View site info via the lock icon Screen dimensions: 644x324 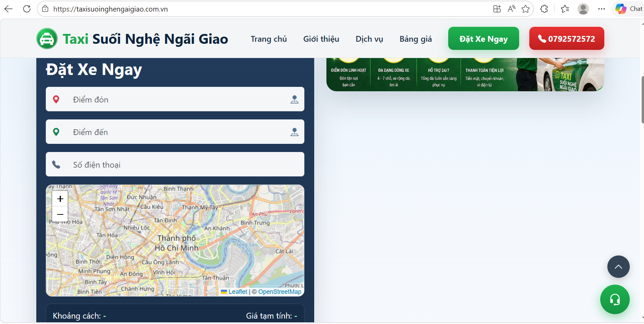45,9
